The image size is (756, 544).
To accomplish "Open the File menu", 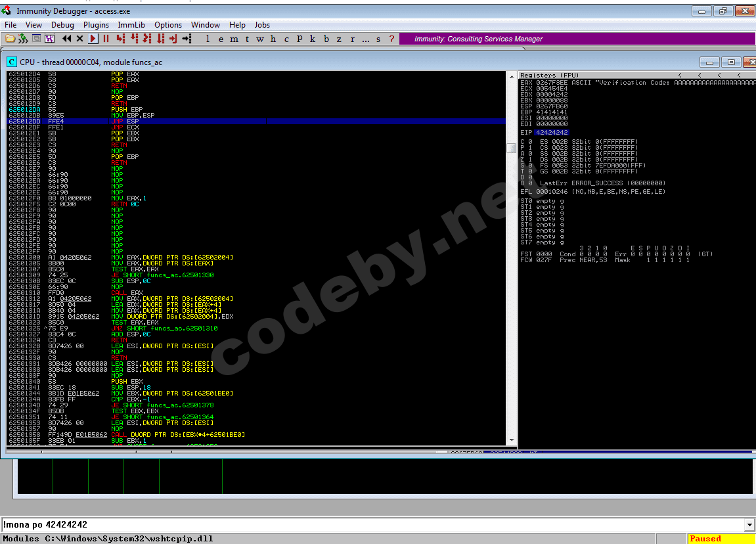I will [x=11, y=24].
